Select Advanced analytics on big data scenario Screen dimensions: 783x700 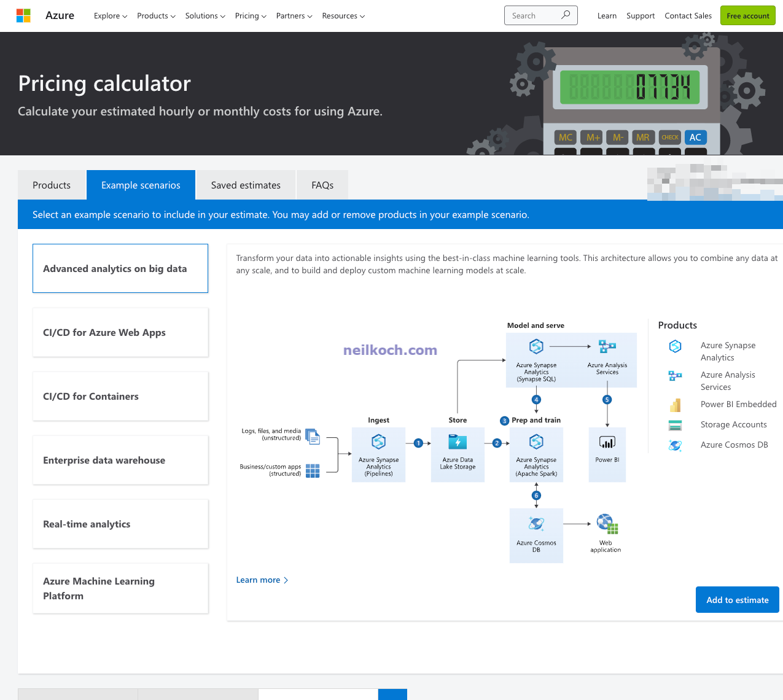click(x=120, y=268)
